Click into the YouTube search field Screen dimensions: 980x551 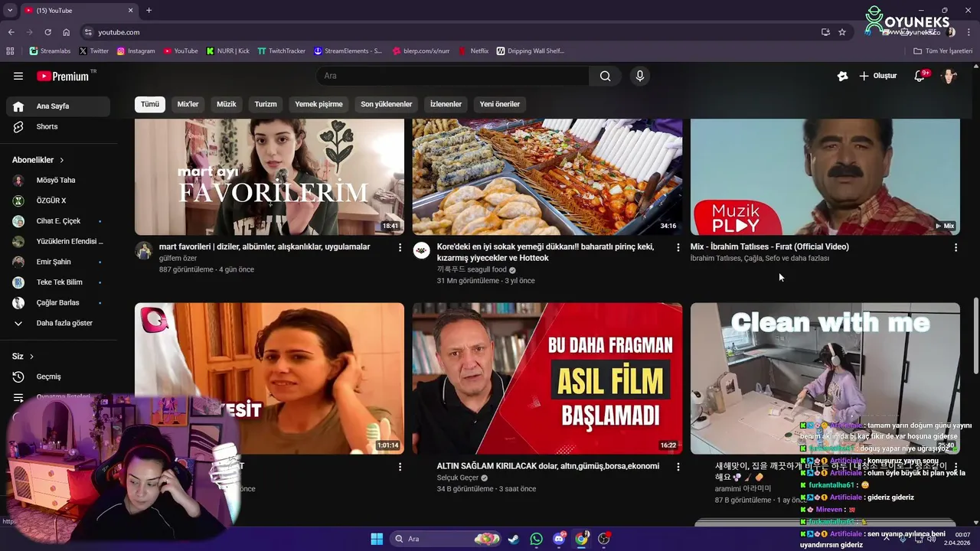coord(452,76)
